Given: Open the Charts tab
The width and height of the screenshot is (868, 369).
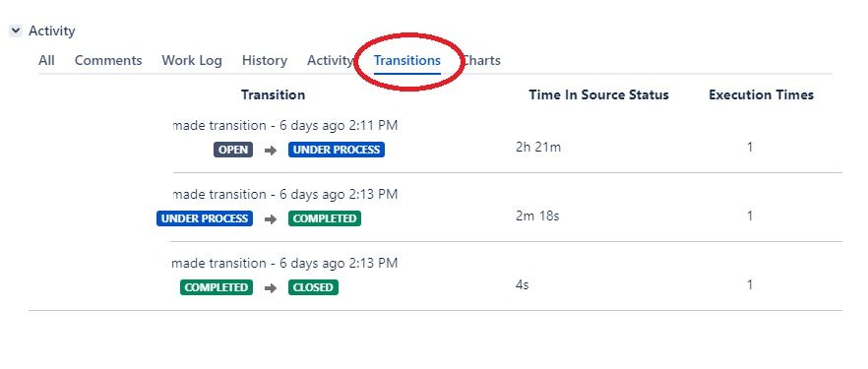Looking at the screenshot, I should pos(481,60).
